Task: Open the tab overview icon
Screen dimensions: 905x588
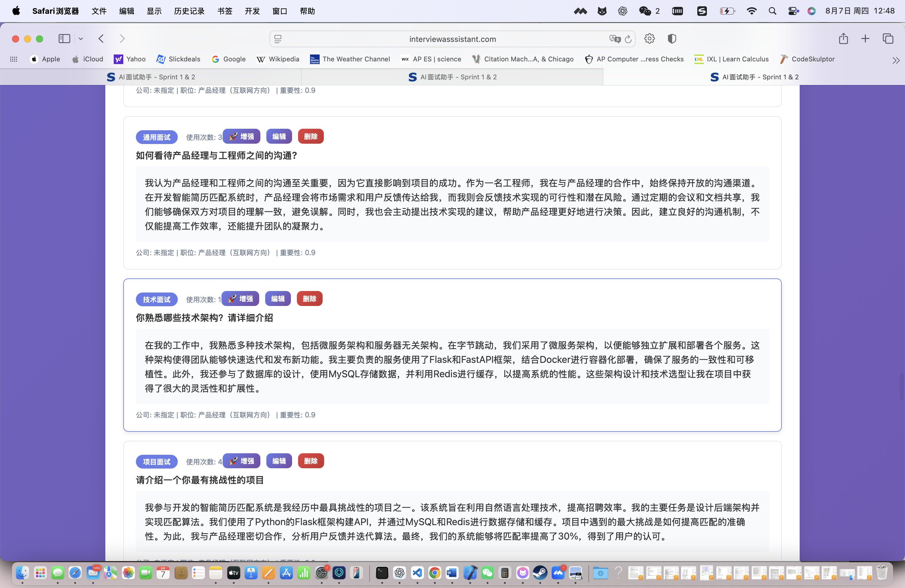Action: [x=888, y=39]
